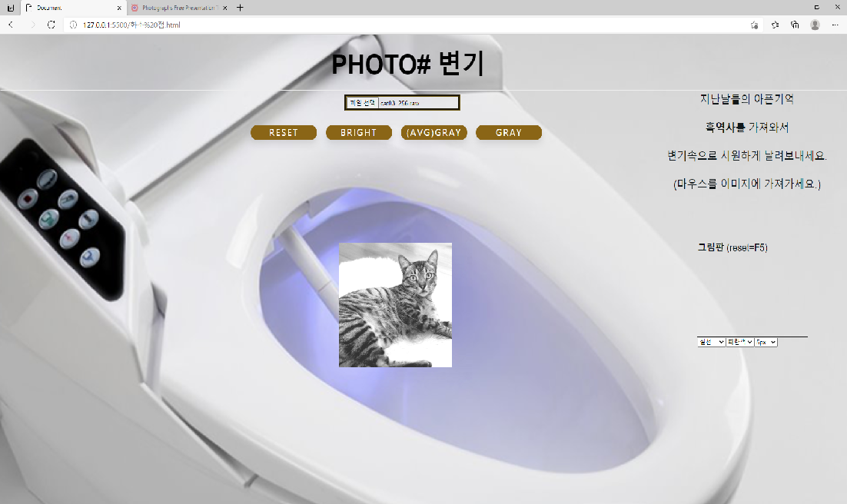This screenshot has width=847, height=504.
Task: Open the line type dropdown (실선)
Action: click(x=711, y=342)
